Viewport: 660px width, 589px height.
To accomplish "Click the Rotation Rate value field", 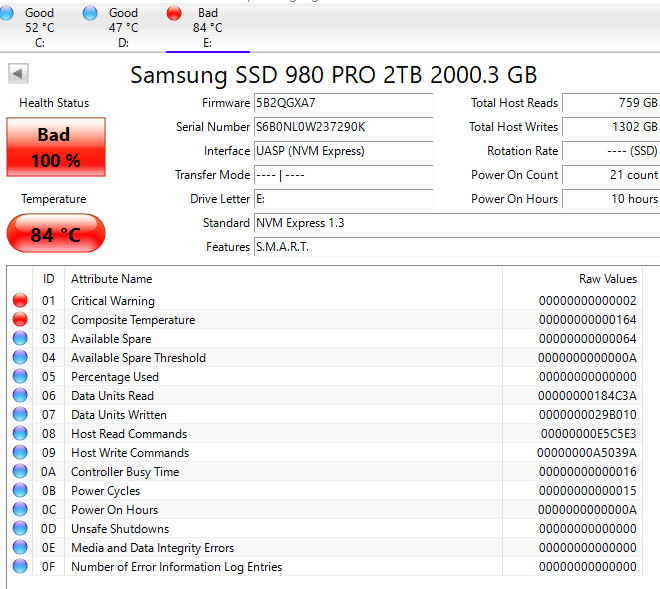I will coord(611,151).
